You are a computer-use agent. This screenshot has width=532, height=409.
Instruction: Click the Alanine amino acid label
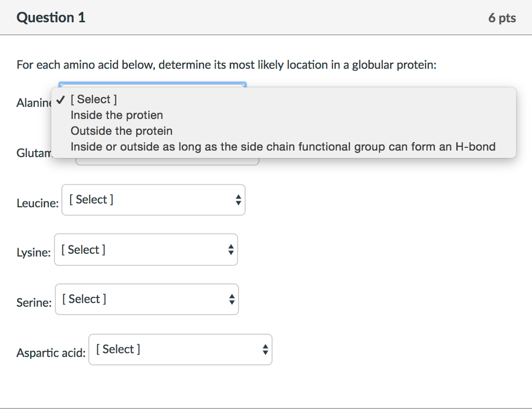coord(34,103)
